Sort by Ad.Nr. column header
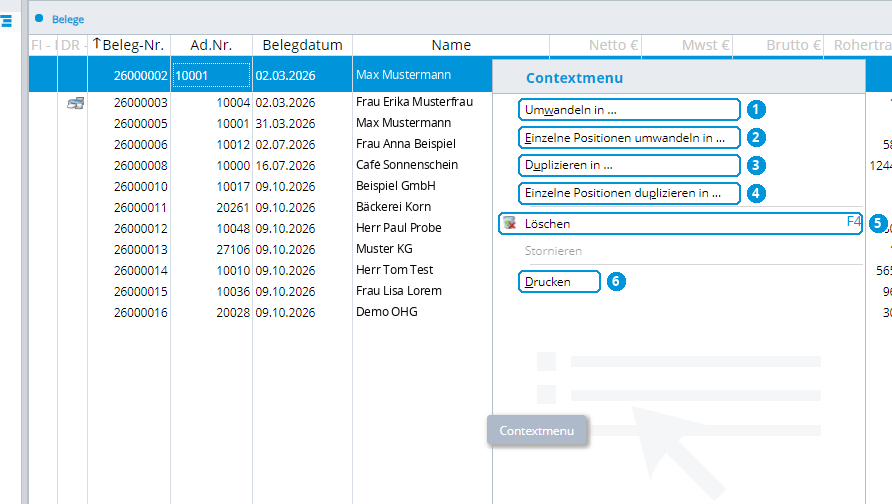 pos(211,45)
